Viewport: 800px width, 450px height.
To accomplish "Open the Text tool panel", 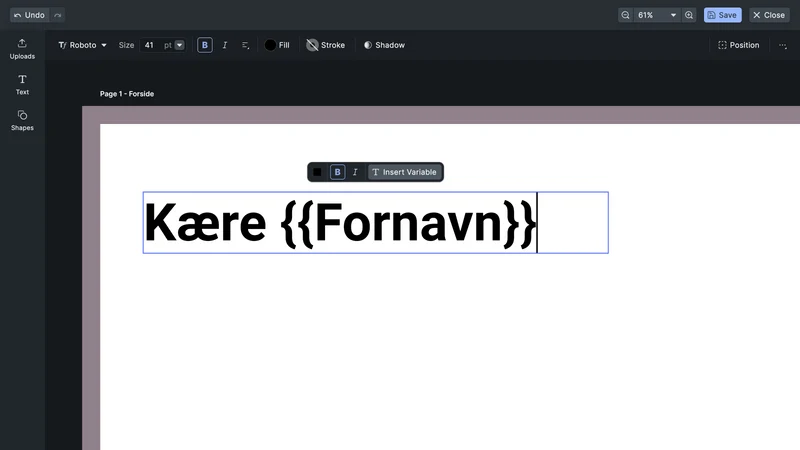I will pyautogui.click(x=22, y=85).
